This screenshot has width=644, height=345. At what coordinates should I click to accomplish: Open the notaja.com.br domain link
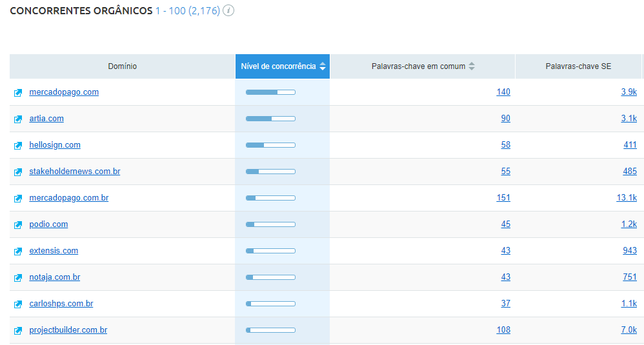pyautogui.click(x=55, y=277)
